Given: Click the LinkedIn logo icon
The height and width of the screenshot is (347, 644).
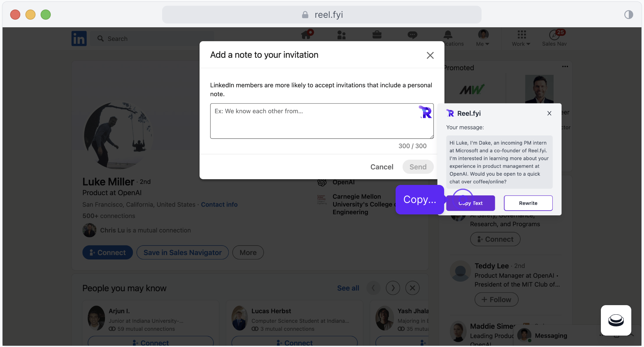Looking at the screenshot, I should tap(79, 38).
